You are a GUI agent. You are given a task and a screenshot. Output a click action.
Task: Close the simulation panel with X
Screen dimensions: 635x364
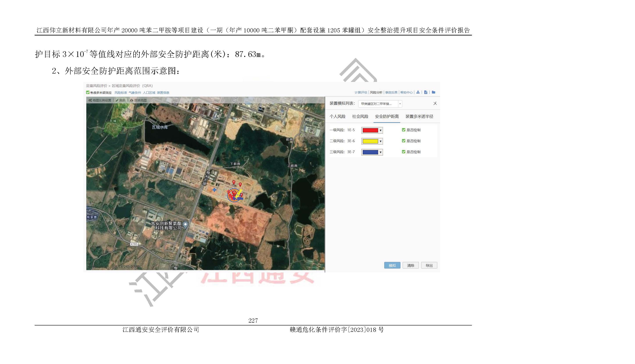[x=435, y=104]
